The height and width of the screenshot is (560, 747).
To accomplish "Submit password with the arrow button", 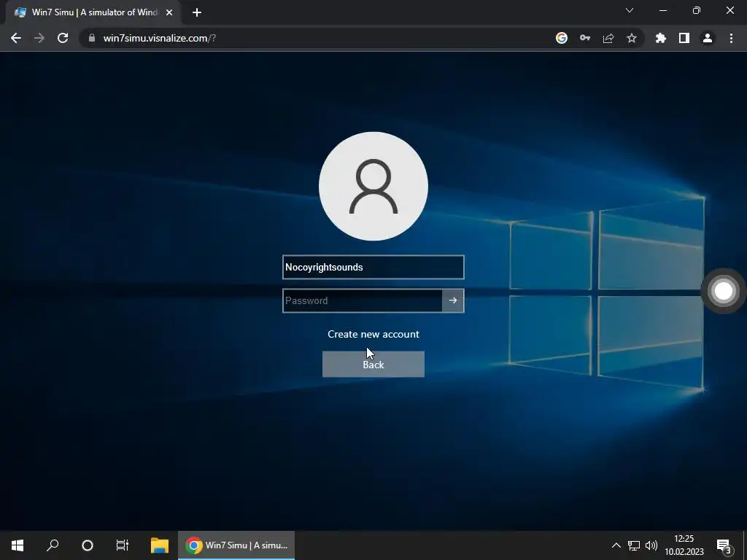I will tap(453, 300).
